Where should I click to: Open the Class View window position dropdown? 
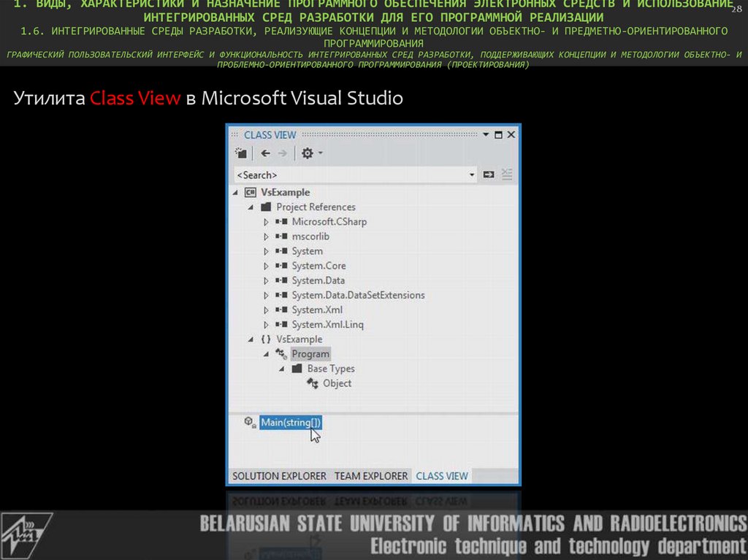point(486,134)
